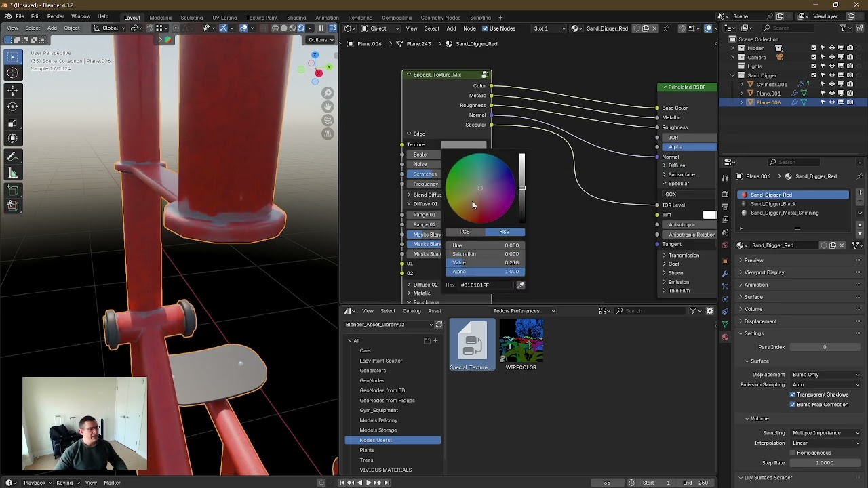Viewport: 868px width, 488px height.
Task: Select the HSV color mode button
Action: pos(505,232)
